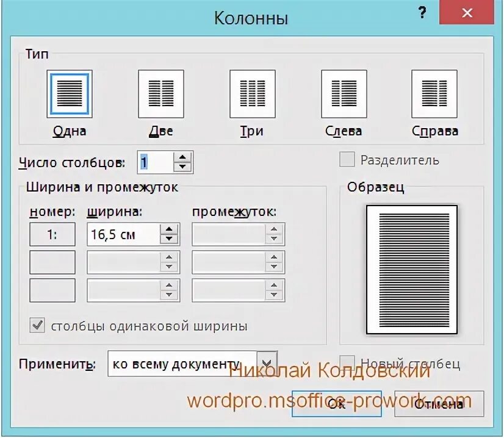Increase column 1 промежуток with up arrow
The image size is (504, 438).
click(274, 229)
